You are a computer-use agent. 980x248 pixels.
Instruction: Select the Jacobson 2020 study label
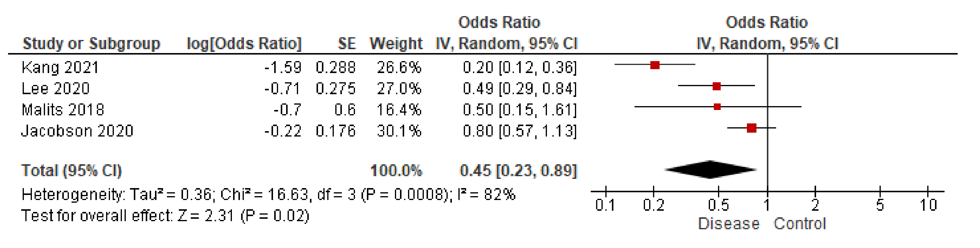77,131
